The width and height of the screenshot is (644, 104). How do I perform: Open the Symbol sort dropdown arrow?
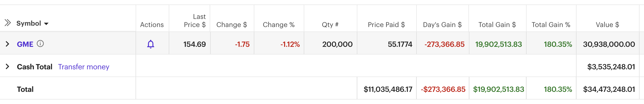point(46,24)
